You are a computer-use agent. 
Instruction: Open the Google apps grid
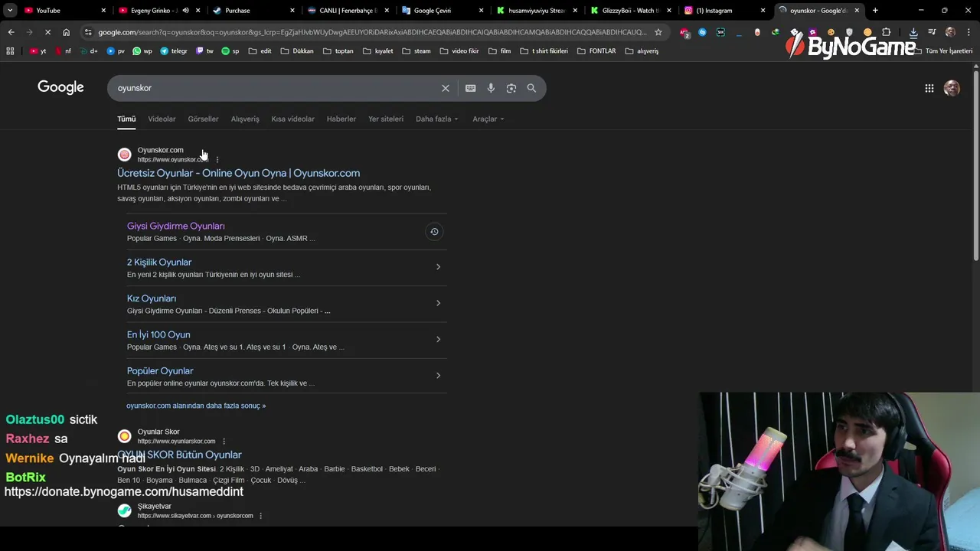click(929, 88)
